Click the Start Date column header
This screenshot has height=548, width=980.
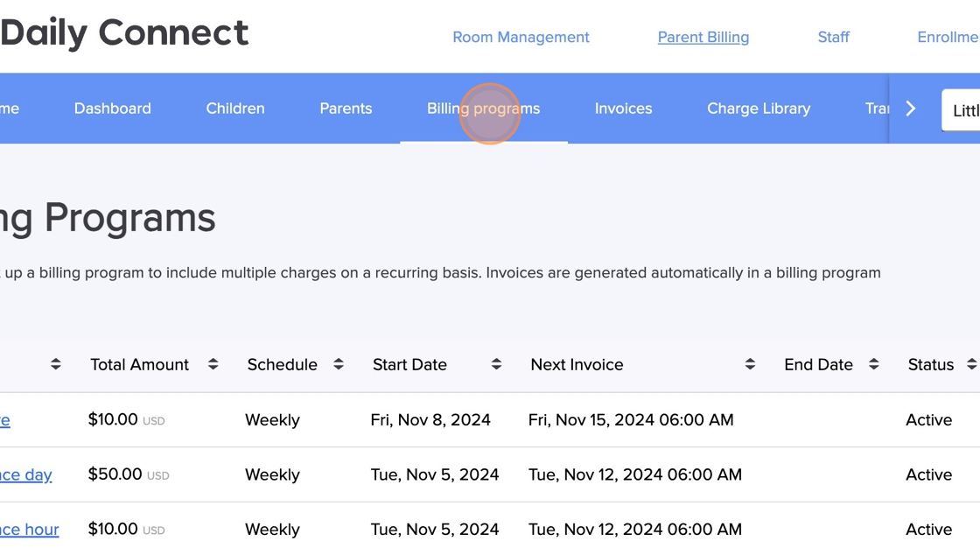[x=409, y=365]
